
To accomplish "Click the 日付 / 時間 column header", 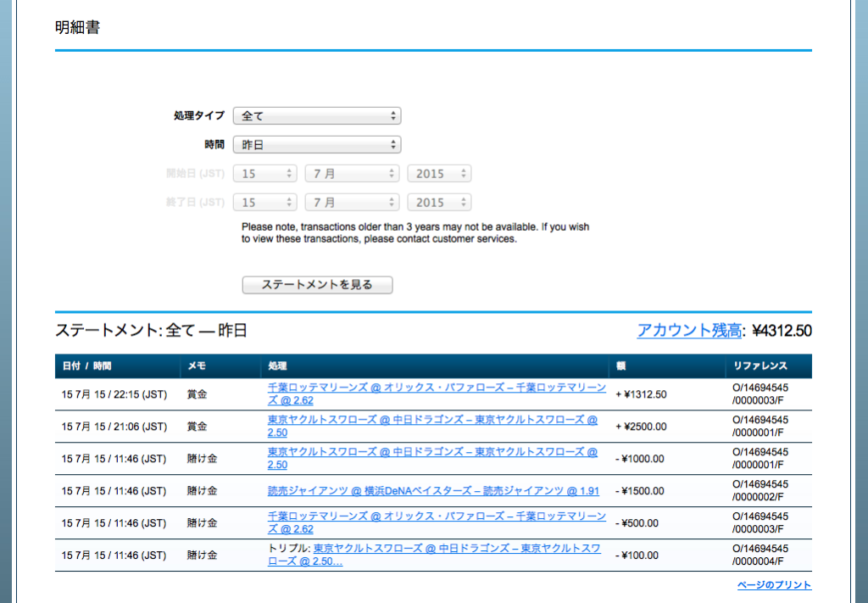I will pos(86,366).
